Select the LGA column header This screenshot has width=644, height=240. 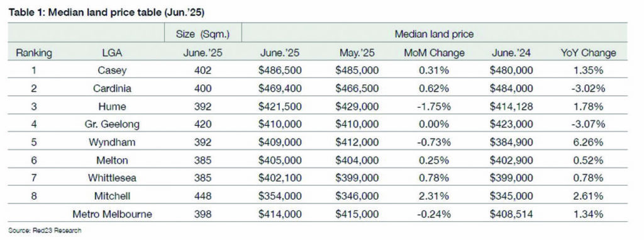pyautogui.click(x=112, y=53)
